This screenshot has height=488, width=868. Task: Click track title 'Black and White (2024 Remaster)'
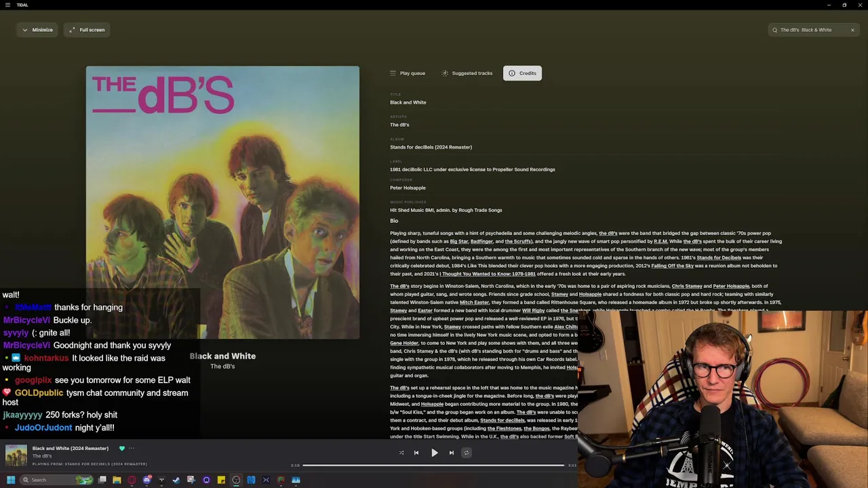coord(71,448)
